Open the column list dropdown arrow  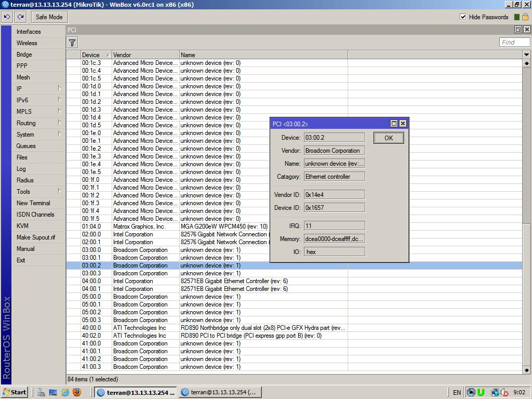tap(526, 55)
